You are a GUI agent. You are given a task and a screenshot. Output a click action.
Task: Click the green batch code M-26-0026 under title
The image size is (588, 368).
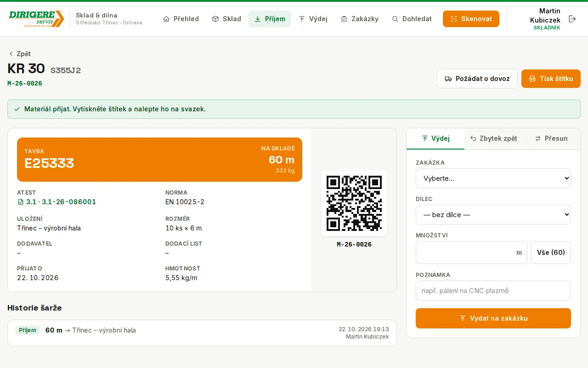(x=25, y=83)
